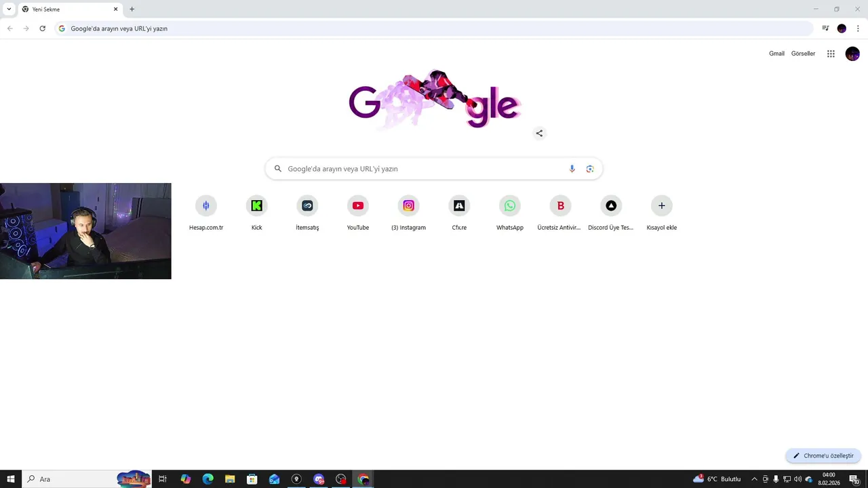
Task: Focus the Google search box
Action: click(434, 169)
